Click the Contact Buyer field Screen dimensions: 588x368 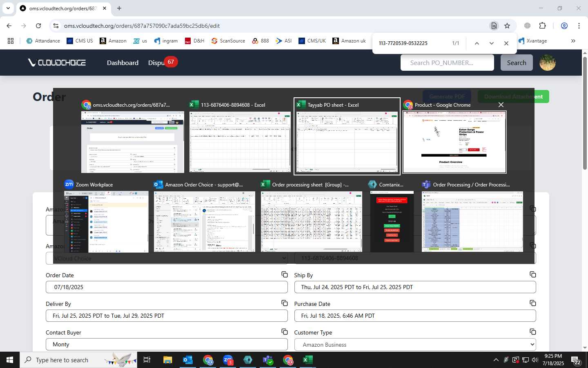[167, 344]
